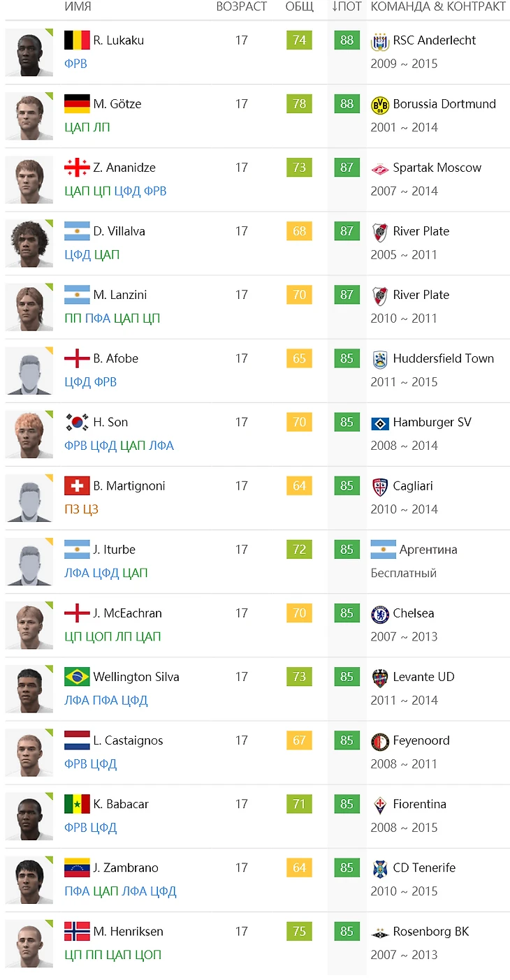Click D. Villalva's player face thumbnail

(29, 244)
